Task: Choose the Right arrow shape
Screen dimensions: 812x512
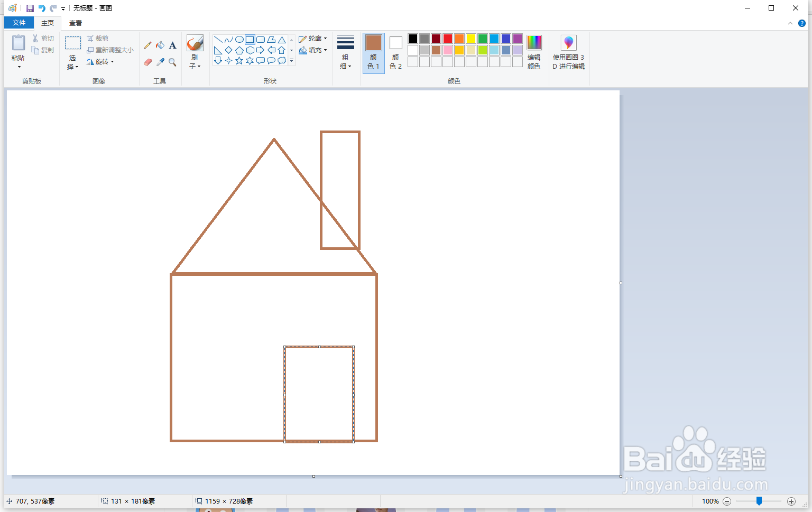Action: point(260,50)
